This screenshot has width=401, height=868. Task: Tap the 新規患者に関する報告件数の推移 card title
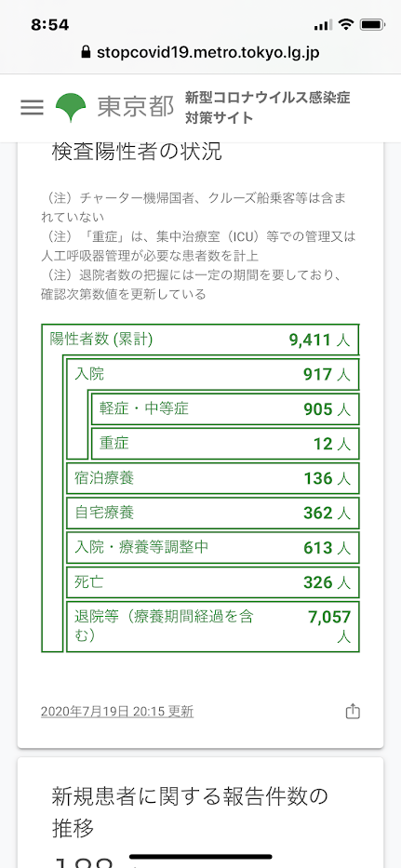190,812
